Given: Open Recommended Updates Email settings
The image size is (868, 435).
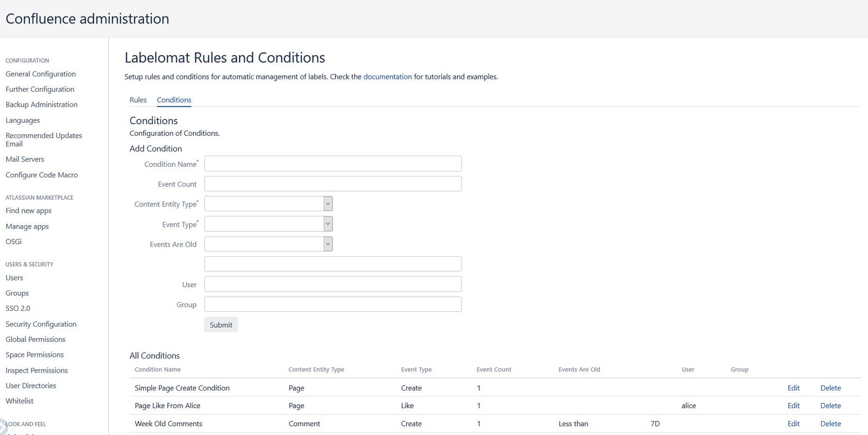Looking at the screenshot, I should pos(43,140).
